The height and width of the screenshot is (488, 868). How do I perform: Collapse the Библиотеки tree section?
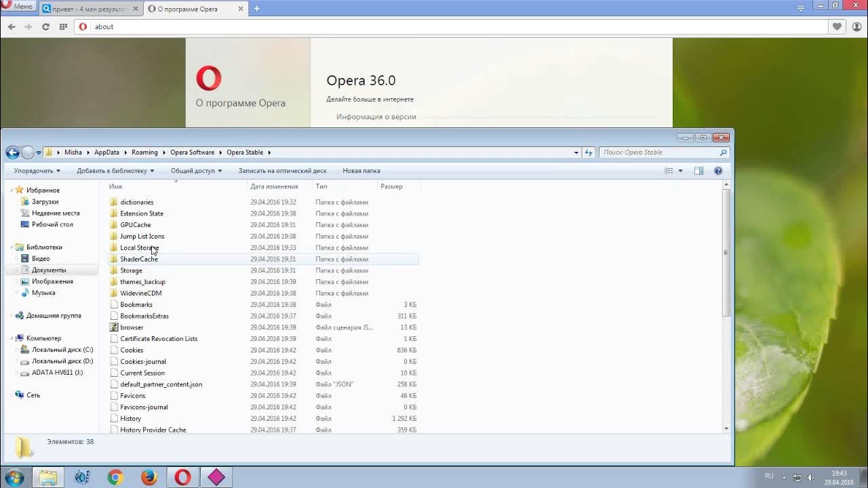point(11,247)
